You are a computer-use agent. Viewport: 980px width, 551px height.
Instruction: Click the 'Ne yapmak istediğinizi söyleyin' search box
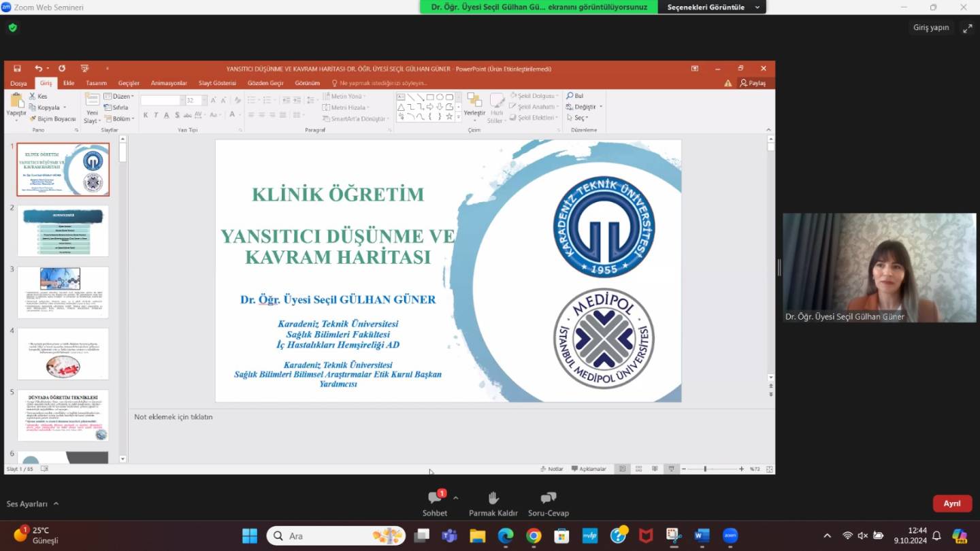coord(379,83)
